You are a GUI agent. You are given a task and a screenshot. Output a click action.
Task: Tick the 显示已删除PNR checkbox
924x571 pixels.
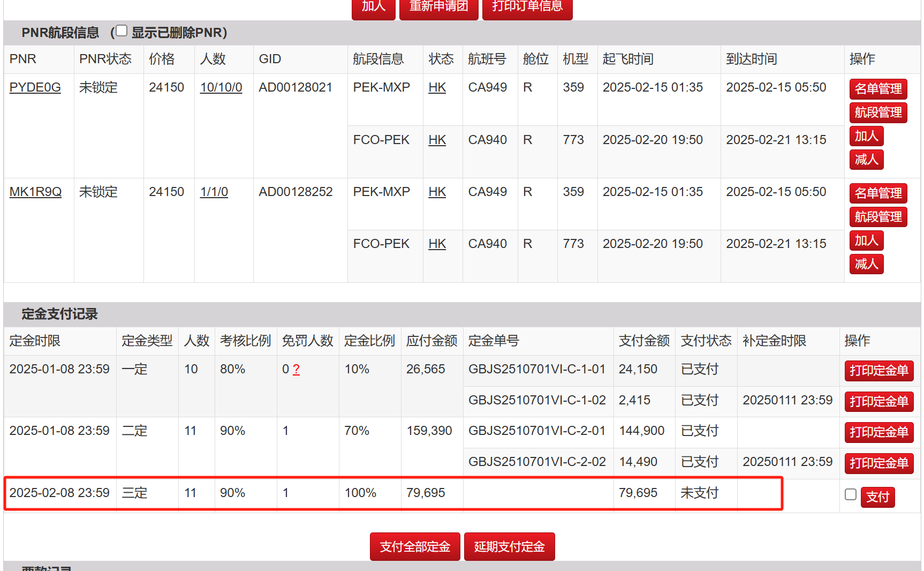tap(122, 31)
